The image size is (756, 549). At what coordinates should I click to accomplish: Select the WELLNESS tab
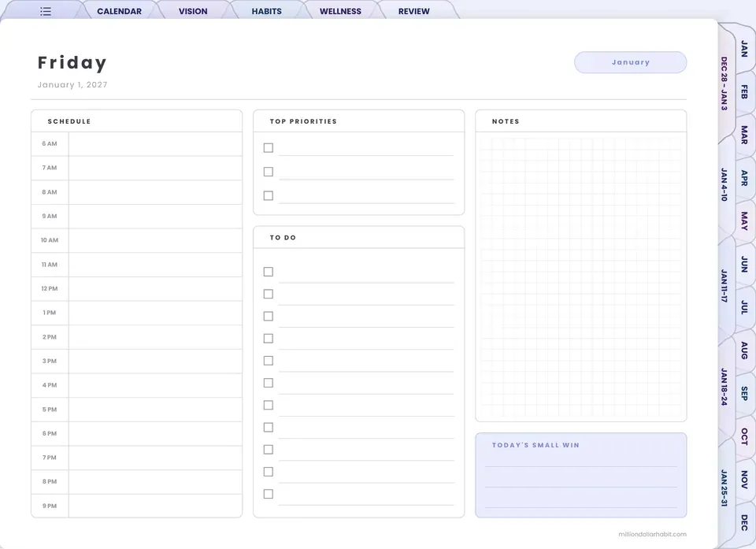coord(340,11)
